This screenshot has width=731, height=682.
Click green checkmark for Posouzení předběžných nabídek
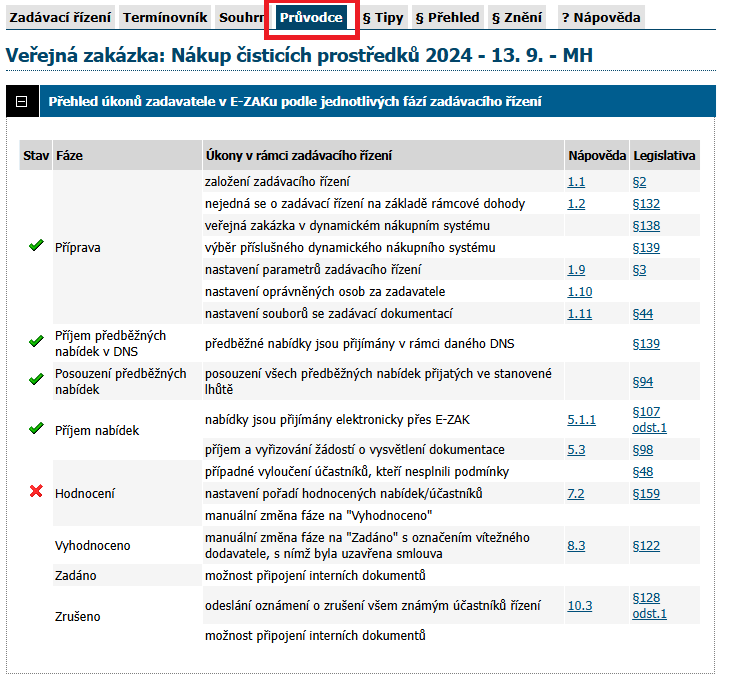(36, 381)
